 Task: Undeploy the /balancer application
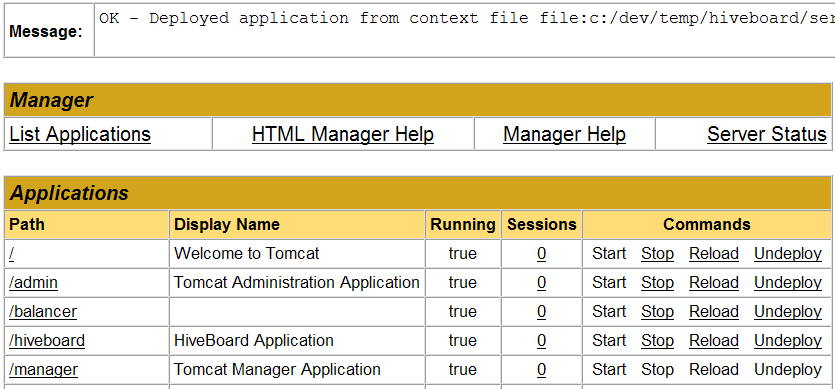788,311
